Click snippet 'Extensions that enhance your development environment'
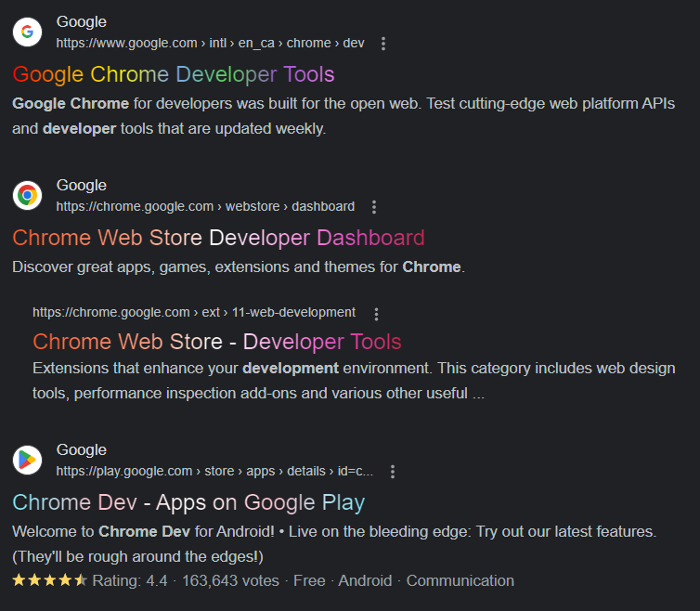Screen dimensions: 700x611 coord(354,381)
